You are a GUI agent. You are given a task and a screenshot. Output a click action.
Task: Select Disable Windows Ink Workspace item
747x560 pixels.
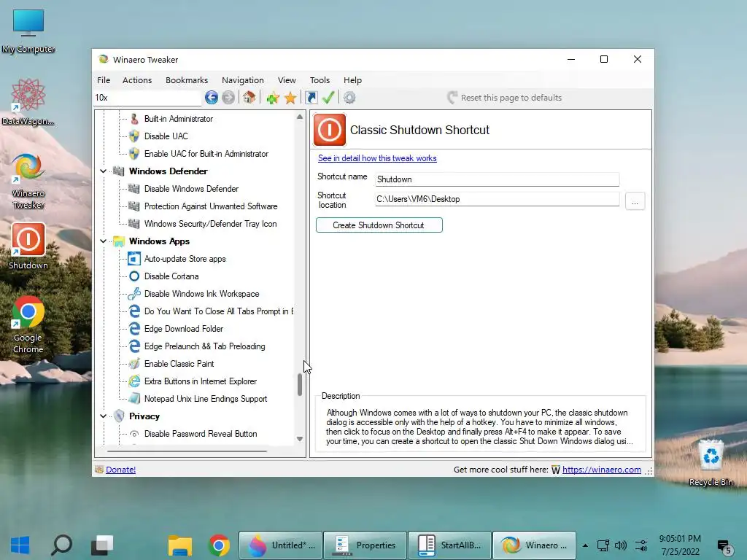point(201,294)
